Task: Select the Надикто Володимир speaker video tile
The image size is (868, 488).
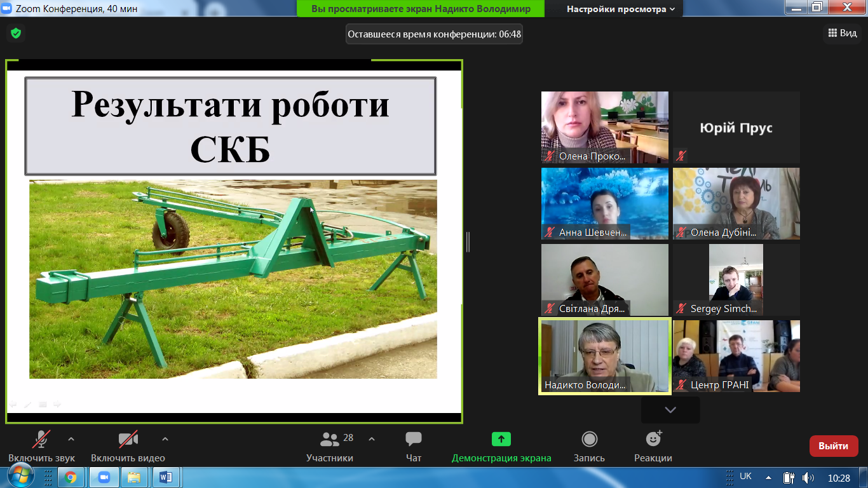Action: (605, 356)
